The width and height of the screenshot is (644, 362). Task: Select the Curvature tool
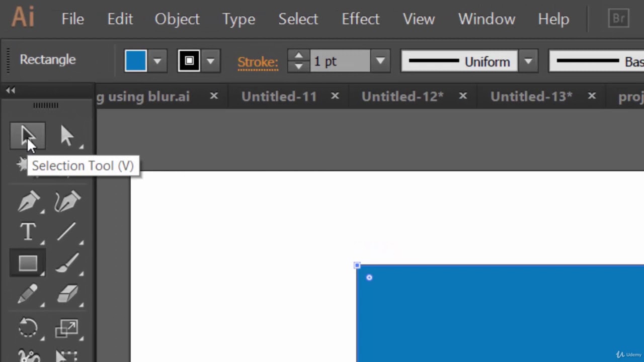[67, 202]
